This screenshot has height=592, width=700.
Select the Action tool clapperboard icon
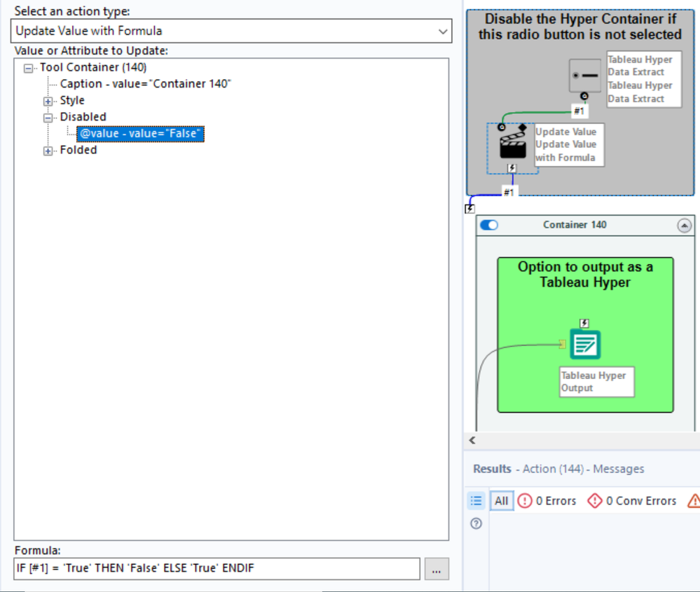click(512, 146)
